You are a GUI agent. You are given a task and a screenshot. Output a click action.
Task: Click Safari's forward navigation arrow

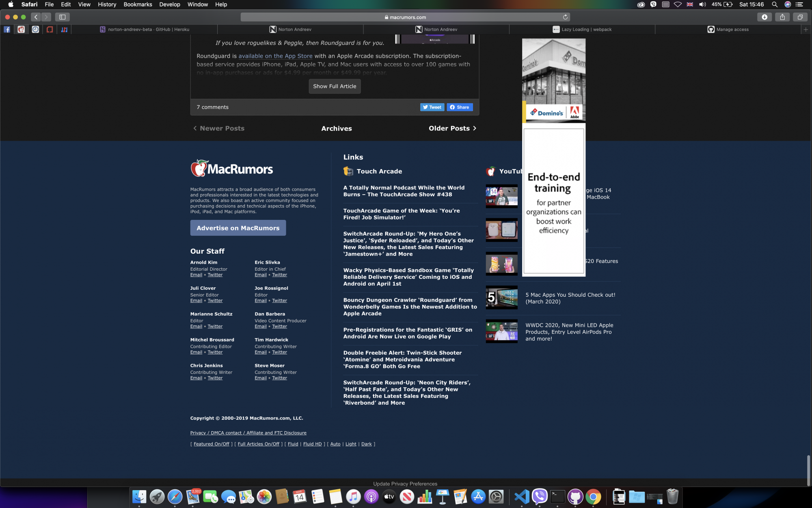point(46,17)
